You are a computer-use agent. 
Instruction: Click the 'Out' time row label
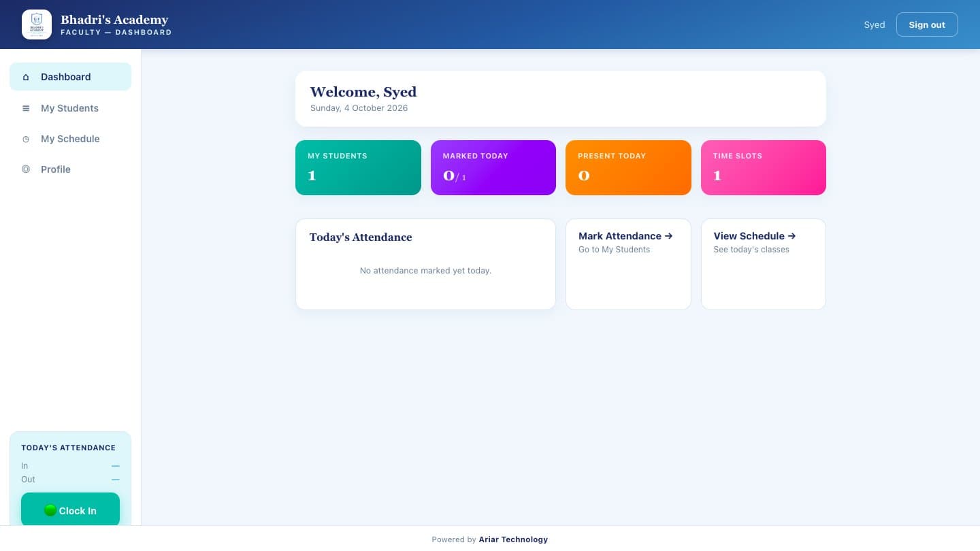[x=28, y=480]
